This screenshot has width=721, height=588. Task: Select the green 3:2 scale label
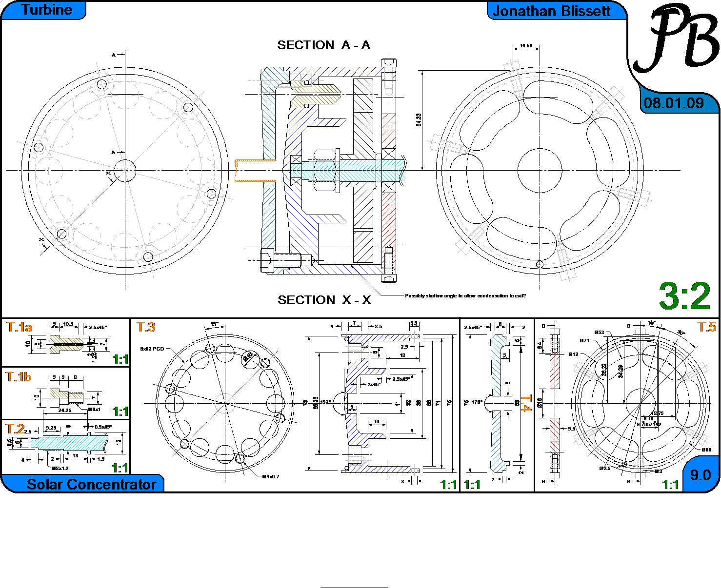click(x=684, y=296)
